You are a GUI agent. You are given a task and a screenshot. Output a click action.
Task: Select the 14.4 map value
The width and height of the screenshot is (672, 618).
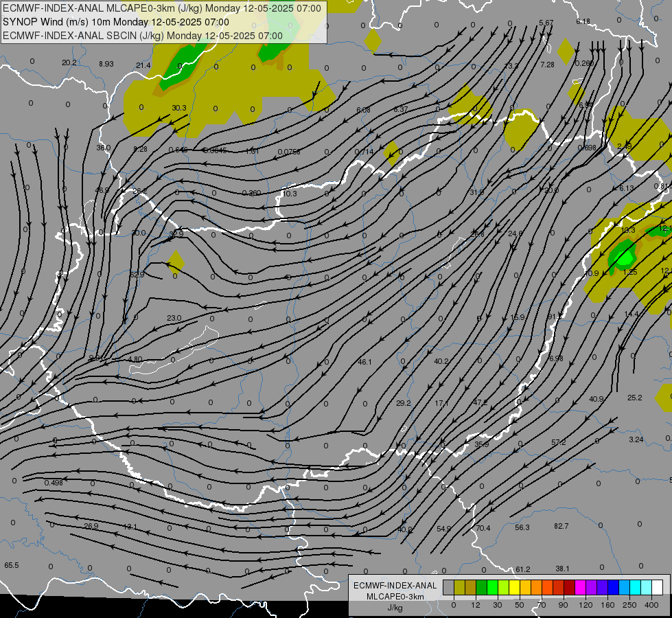click(x=632, y=314)
